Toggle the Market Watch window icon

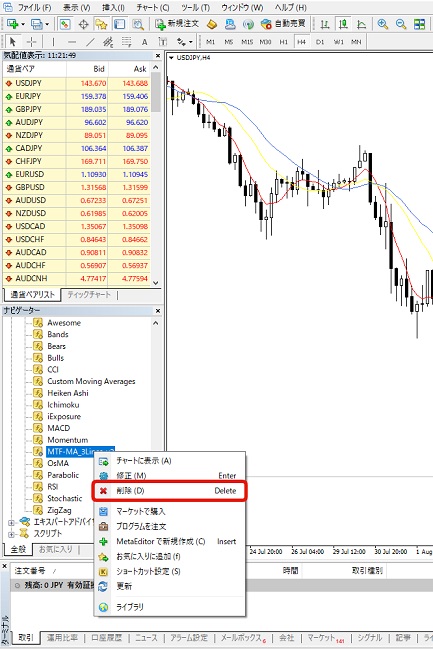[x=64, y=24]
